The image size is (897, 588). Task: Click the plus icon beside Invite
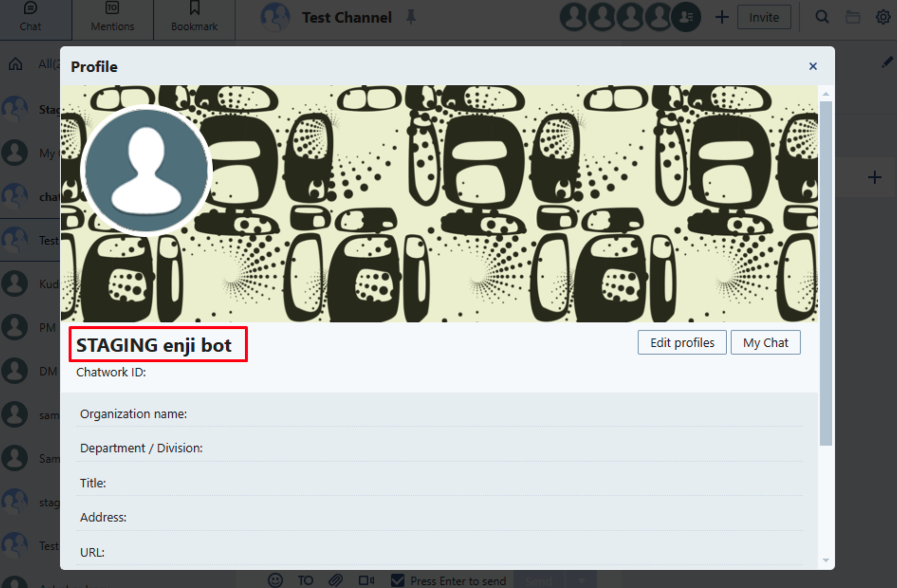tap(722, 17)
